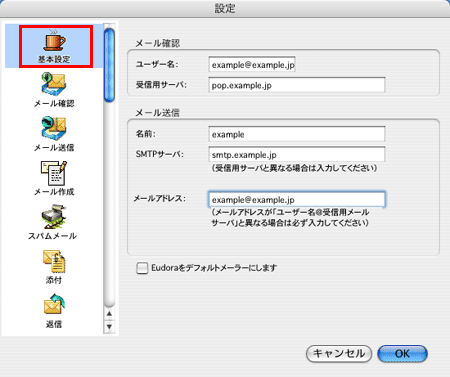450x377 pixels.
Task: Click the SMTPサーバ label text
Action: pos(160,154)
